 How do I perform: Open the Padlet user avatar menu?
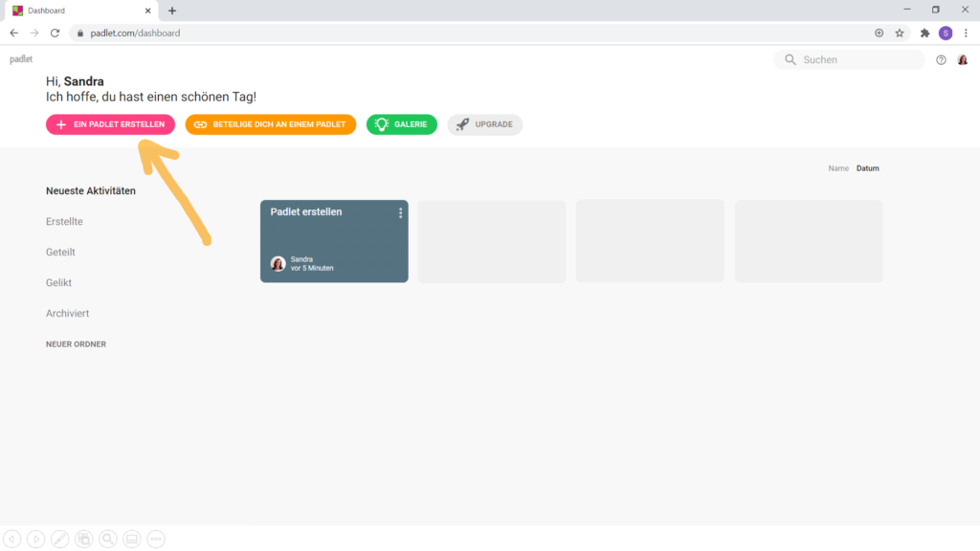pos(963,60)
